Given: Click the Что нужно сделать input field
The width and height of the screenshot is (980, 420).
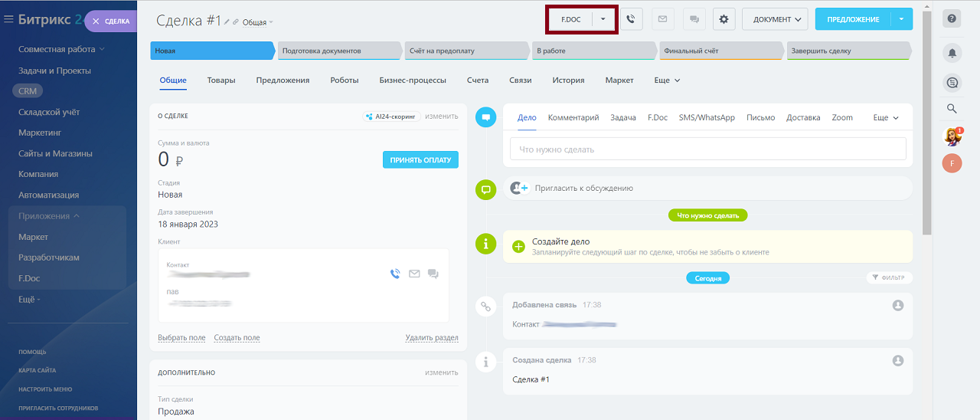Looking at the screenshot, I should 707,149.
